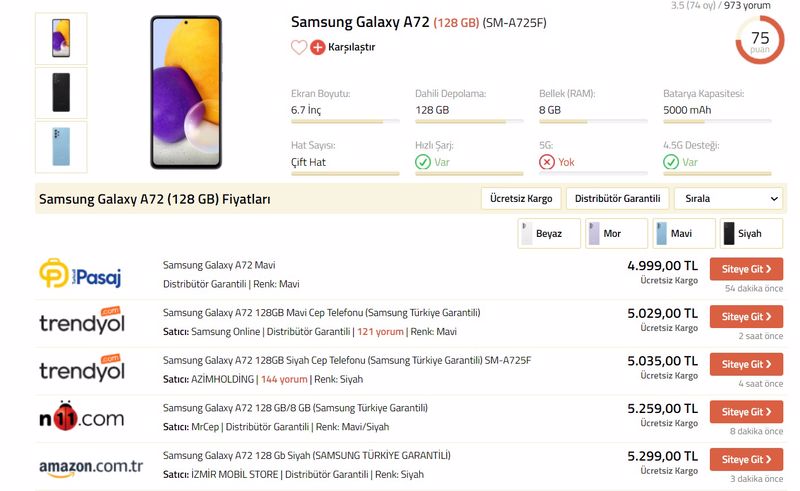Click the 54 dakika önce timestamp
800x491 pixels.
pos(754,288)
